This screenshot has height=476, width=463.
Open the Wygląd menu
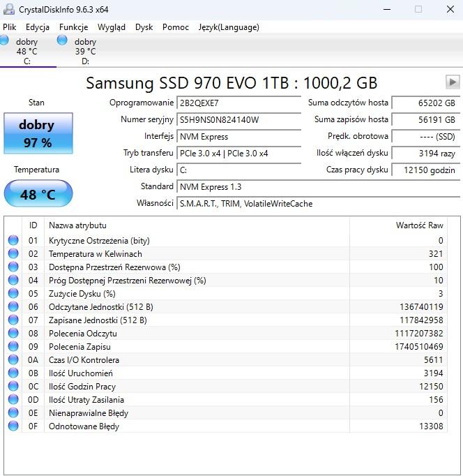[112, 27]
